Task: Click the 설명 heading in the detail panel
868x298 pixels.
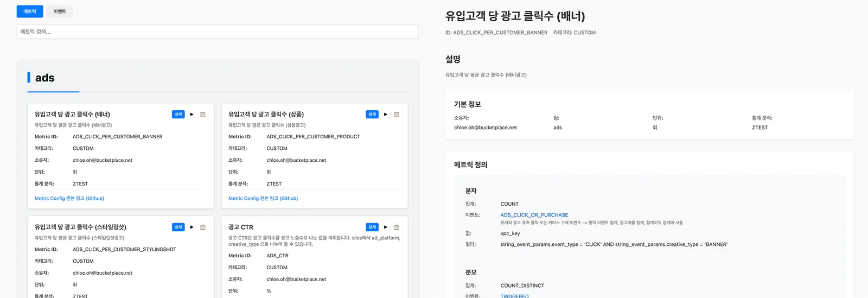Action: pos(453,59)
